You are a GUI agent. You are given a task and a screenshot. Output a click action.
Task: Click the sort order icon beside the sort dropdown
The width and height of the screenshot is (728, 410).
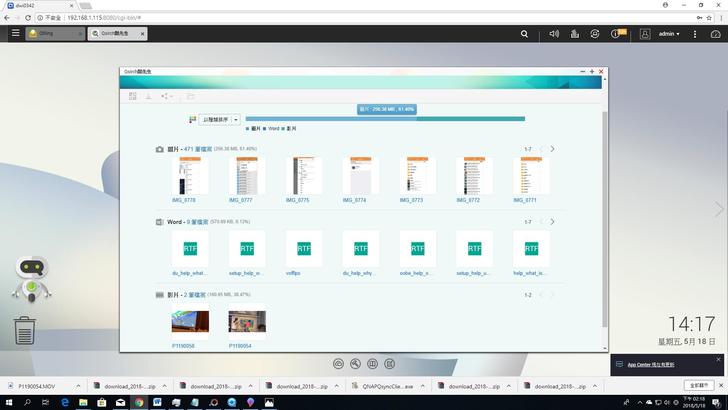click(x=192, y=120)
